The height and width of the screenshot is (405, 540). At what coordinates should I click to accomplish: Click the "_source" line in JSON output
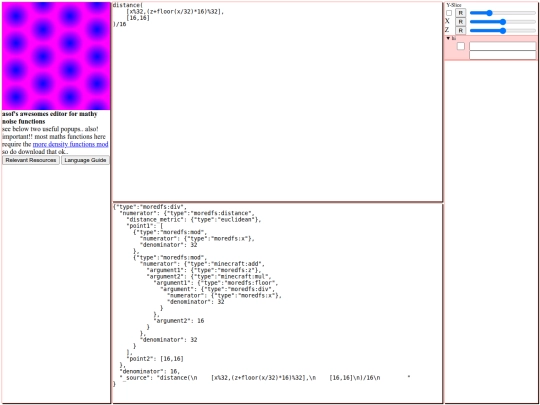265,377
